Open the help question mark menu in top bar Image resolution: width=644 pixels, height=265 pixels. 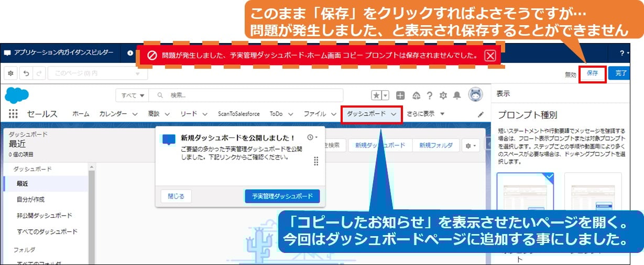pyautogui.click(x=624, y=53)
